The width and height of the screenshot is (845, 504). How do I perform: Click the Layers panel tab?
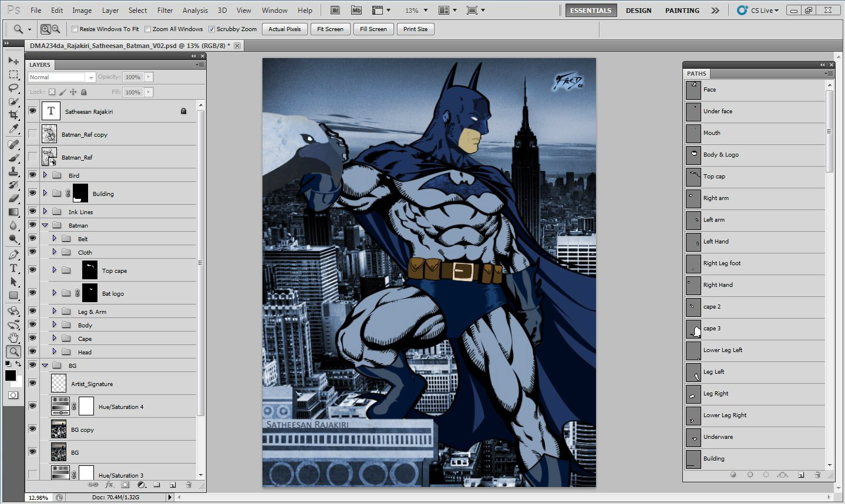40,65
